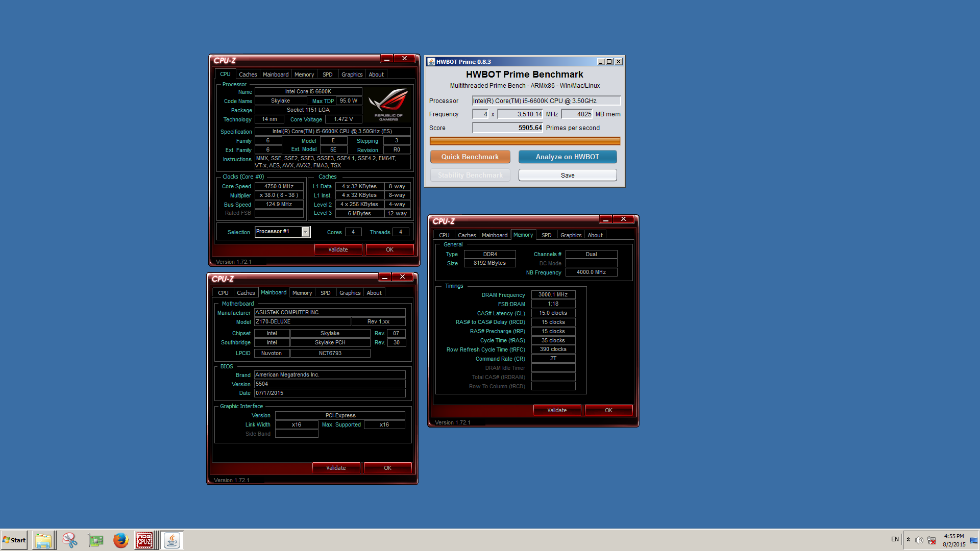Open the green hardware card taskbar icon

(95, 540)
